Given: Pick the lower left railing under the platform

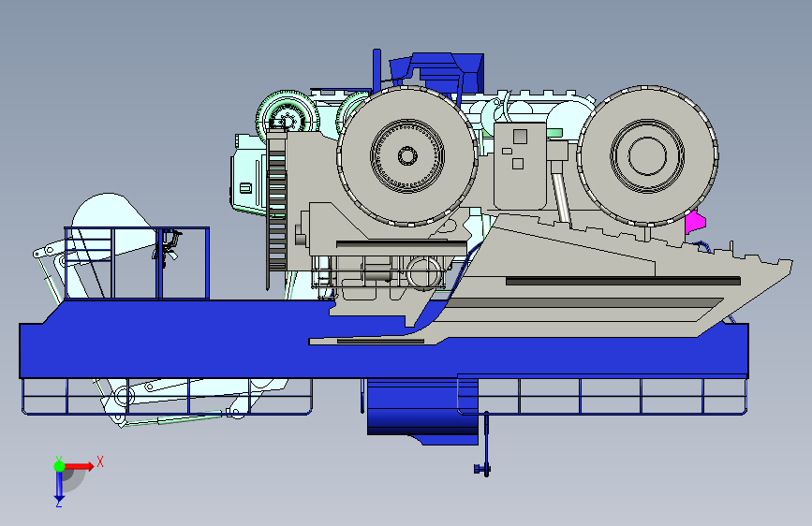Looking at the screenshot, I should click(167, 397).
